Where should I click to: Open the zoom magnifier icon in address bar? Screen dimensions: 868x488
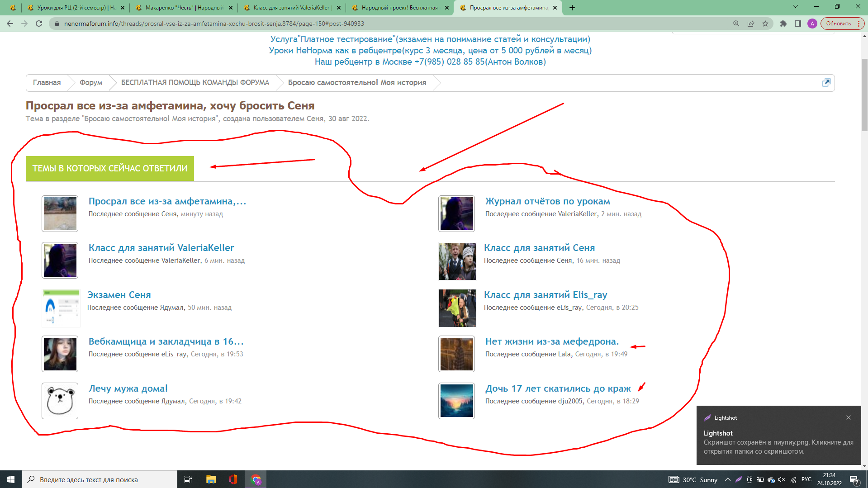736,24
